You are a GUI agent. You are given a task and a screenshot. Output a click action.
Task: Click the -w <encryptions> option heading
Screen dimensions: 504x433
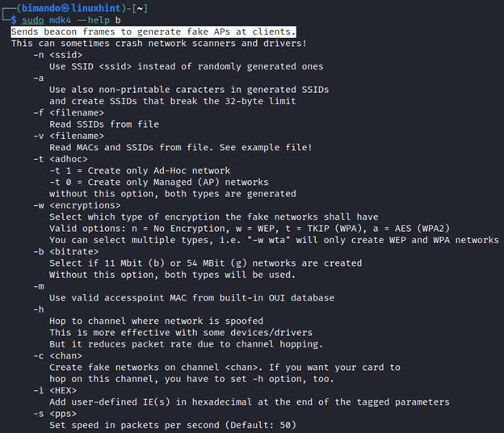pyautogui.click(x=77, y=205)
